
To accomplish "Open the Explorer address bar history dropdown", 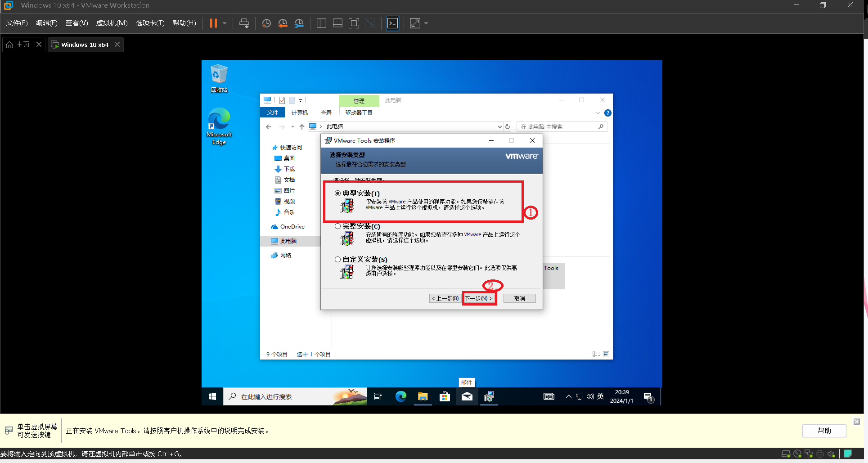I will click(499, 127).
